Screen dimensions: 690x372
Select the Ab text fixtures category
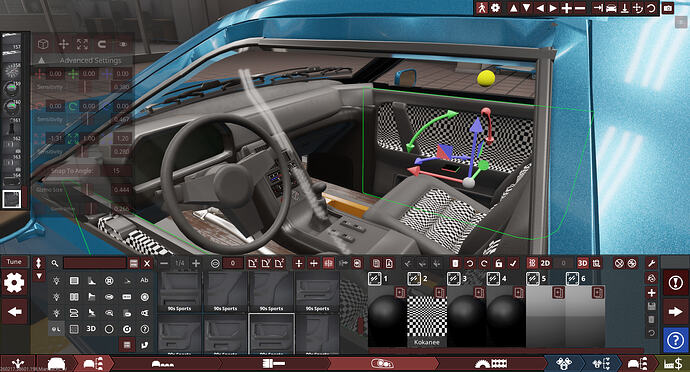pyautogui.click(x=144, y=280)
